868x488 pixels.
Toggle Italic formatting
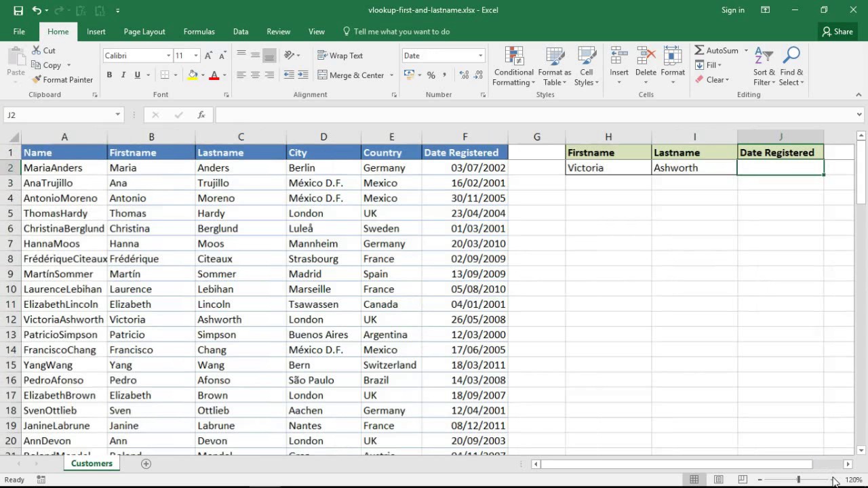123,75
